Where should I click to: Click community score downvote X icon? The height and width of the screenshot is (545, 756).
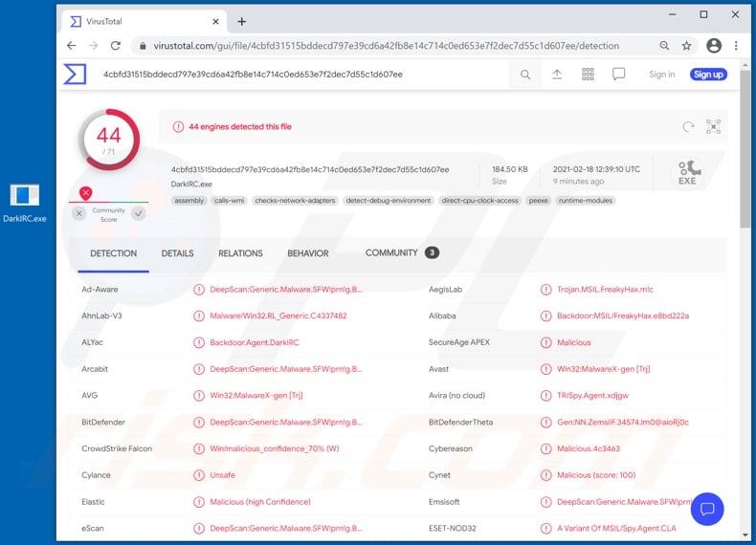(79, 213)
